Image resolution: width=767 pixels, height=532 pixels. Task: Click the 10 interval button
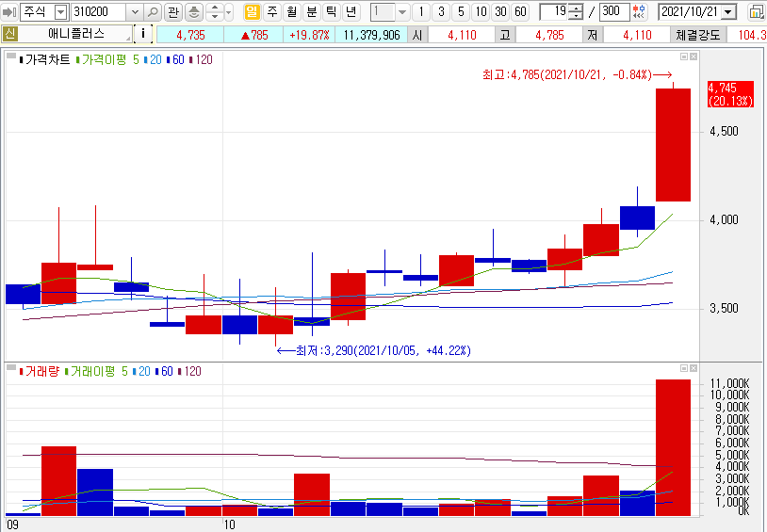tap(481, 11)
